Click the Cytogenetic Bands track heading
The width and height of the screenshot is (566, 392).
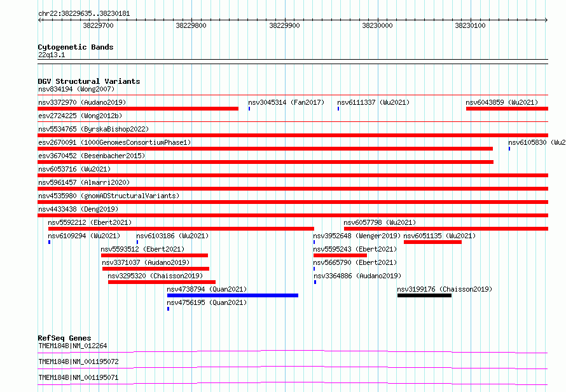coord(76,47)
